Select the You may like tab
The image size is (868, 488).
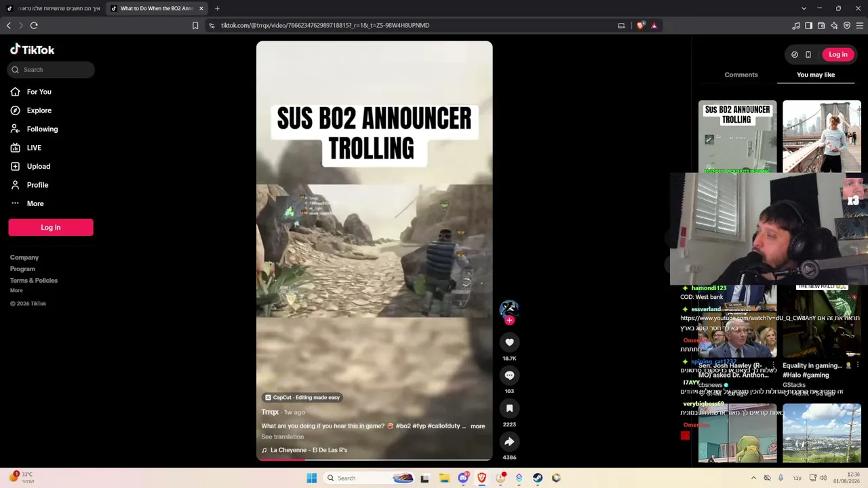tap(816, 75)
